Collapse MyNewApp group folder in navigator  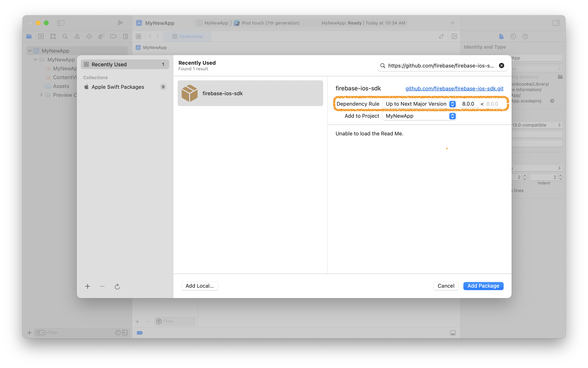(x=36, y=59)
